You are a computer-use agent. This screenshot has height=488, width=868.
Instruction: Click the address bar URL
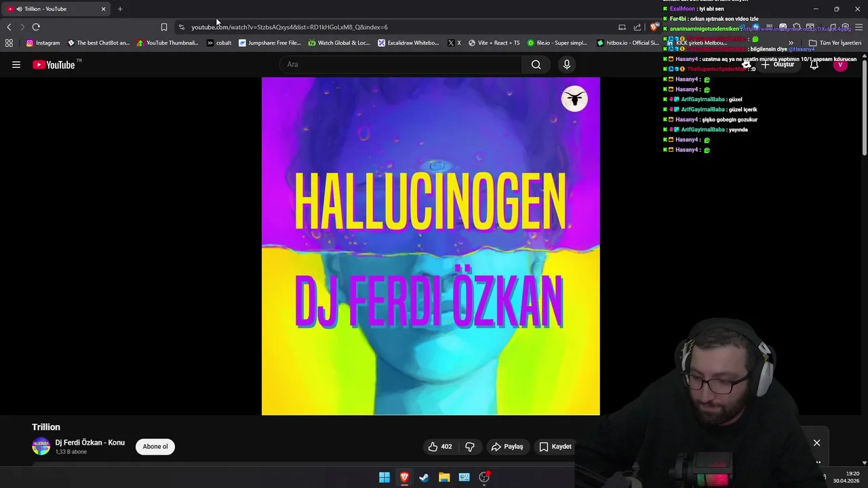point(290,27)
